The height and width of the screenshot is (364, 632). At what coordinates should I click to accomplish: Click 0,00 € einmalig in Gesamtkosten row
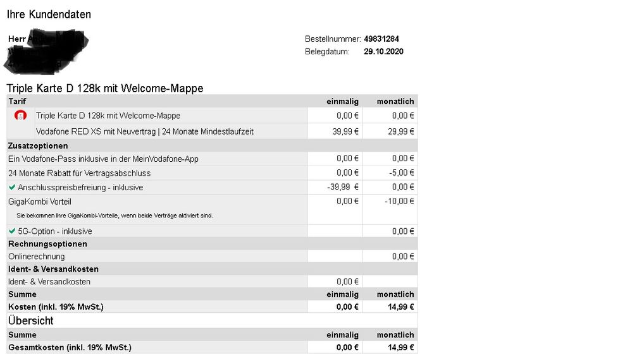point(347,348)
